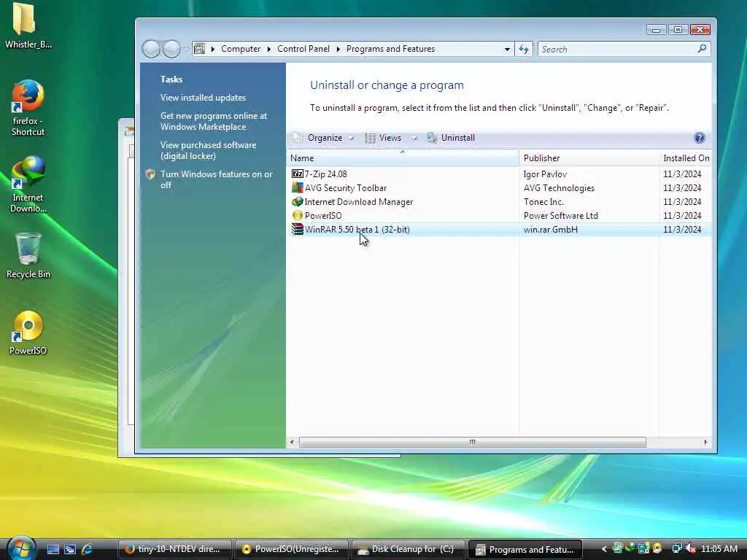Switch to Disk Cleanup for (C:) taskbar button

click(x=408, y=549)
